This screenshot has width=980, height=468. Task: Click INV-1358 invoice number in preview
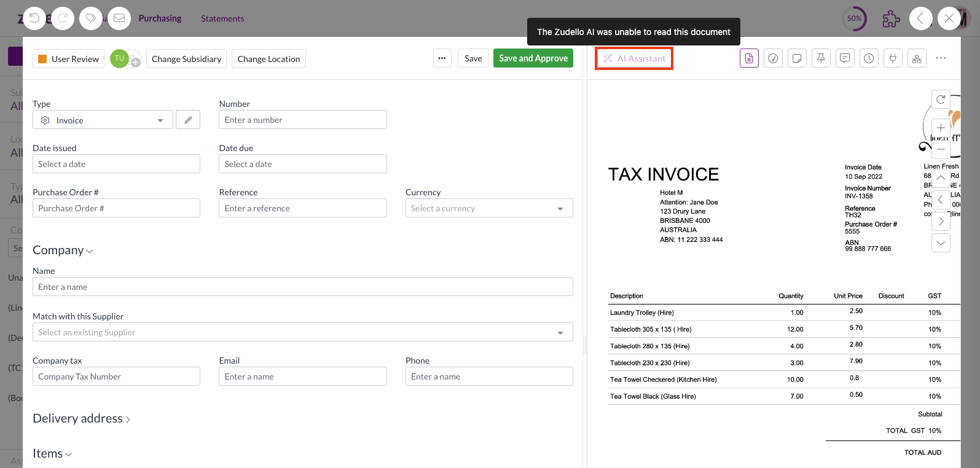[x=858, y=196]
